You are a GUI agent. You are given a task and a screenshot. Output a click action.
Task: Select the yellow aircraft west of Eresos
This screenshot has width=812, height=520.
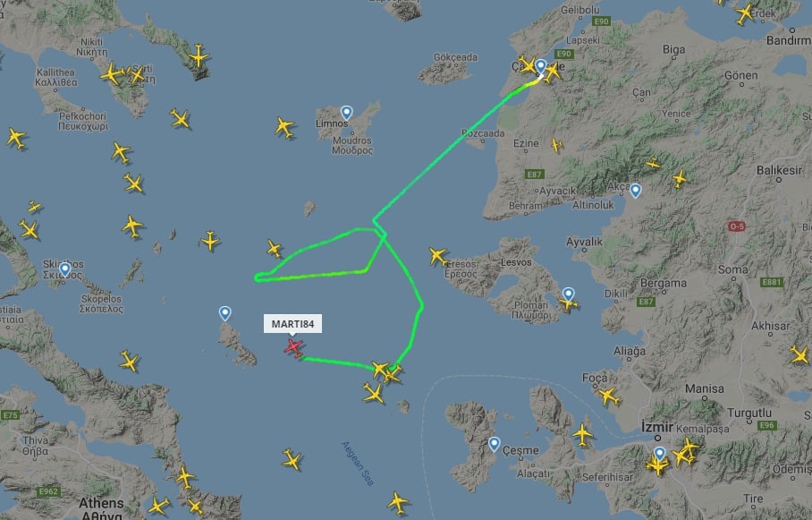[x=438, y=256]
